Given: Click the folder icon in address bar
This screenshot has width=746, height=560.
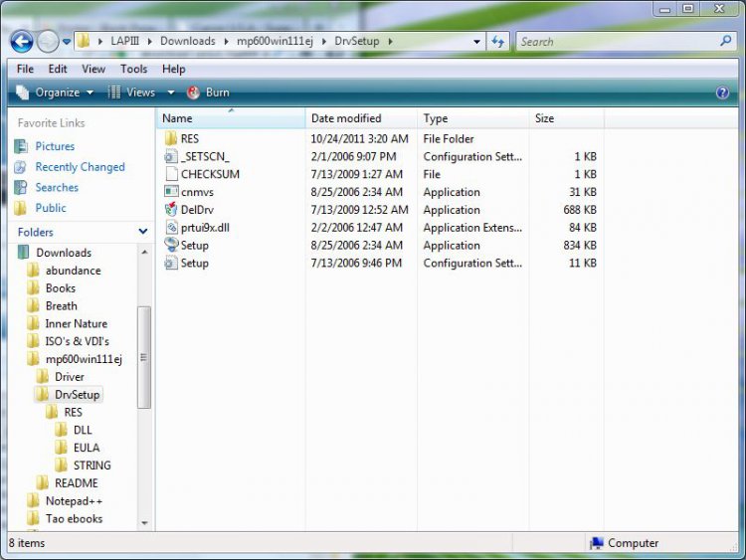Looking at the screenshot, I should [x=84, y=41].
